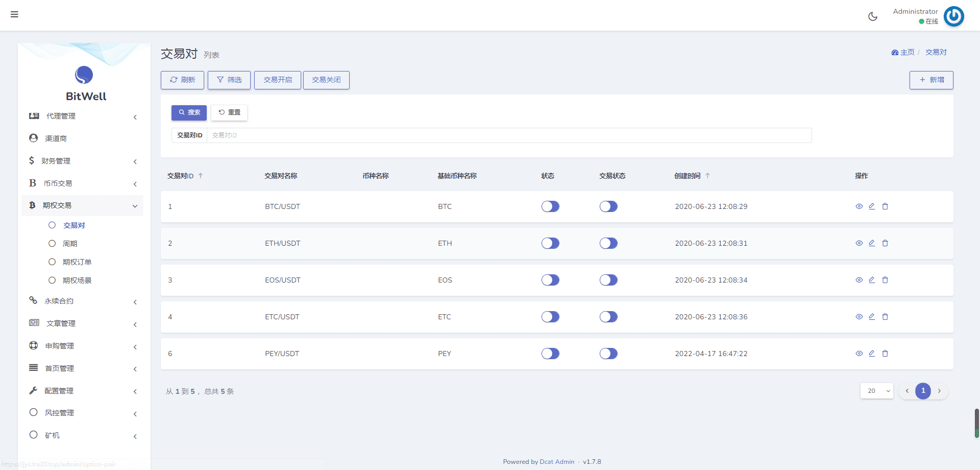Click the 交易对ID search input field
This screenshot has width=980, height=470.
[508, 135]
